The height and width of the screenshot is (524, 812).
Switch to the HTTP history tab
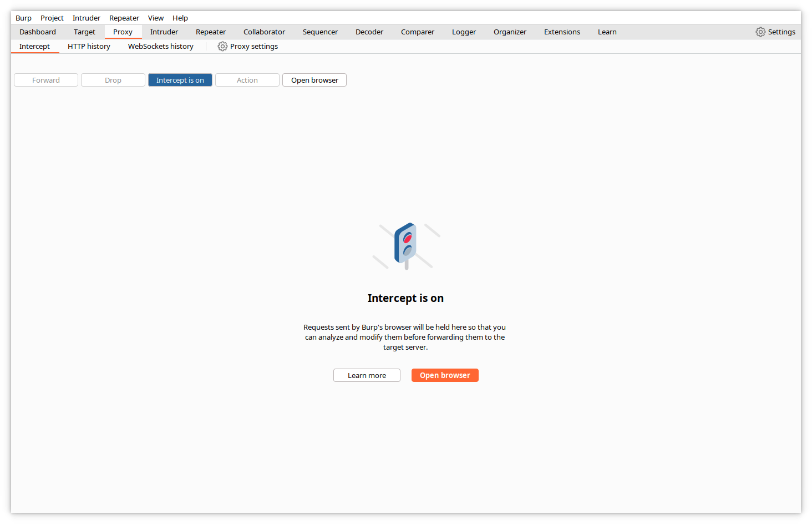coord(89,47)
